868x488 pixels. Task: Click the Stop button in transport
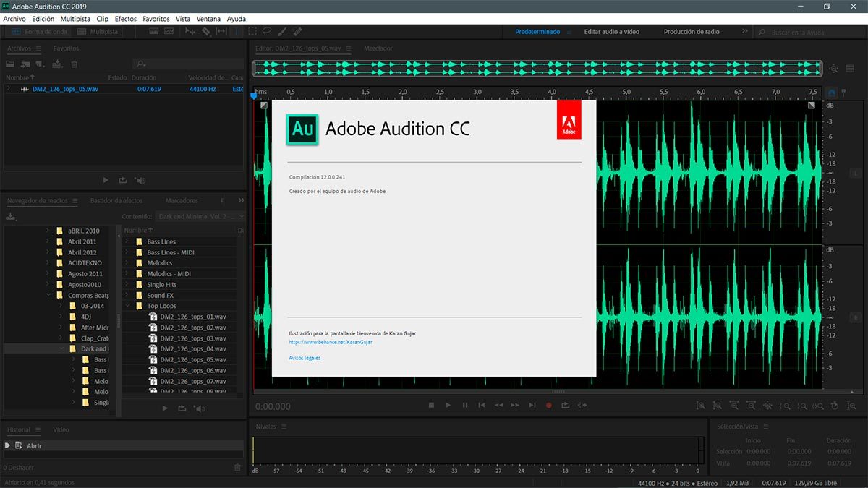coord(431,406)
